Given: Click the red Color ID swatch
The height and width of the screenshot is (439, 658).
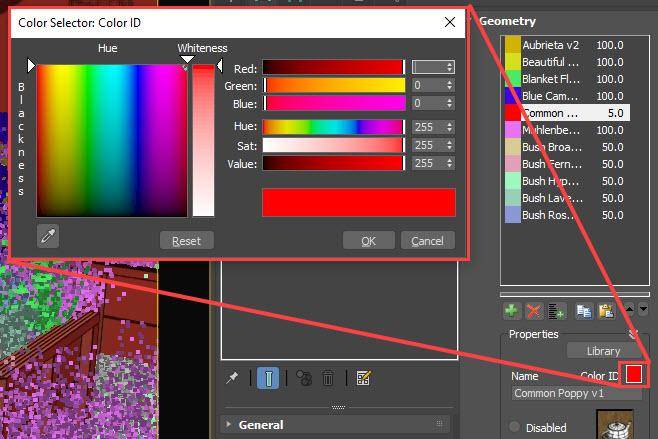Looking at the screenshot, I should 633,375.
